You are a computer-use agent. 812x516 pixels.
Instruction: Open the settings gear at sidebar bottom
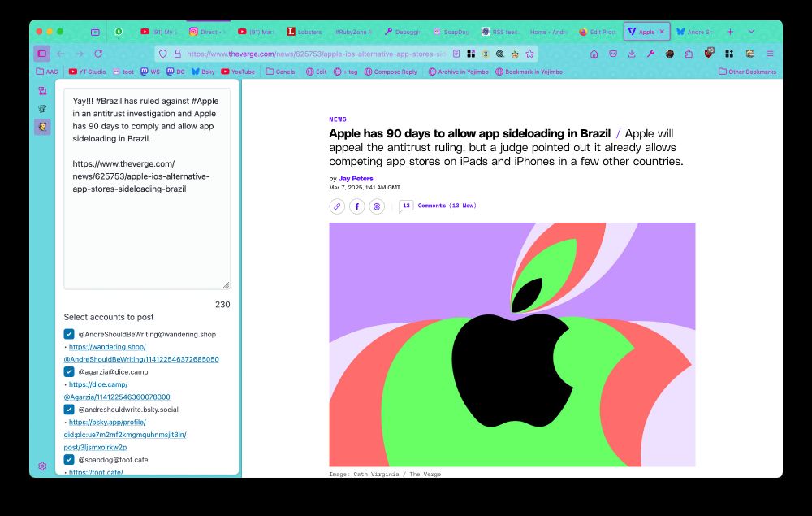click(43, 466)
